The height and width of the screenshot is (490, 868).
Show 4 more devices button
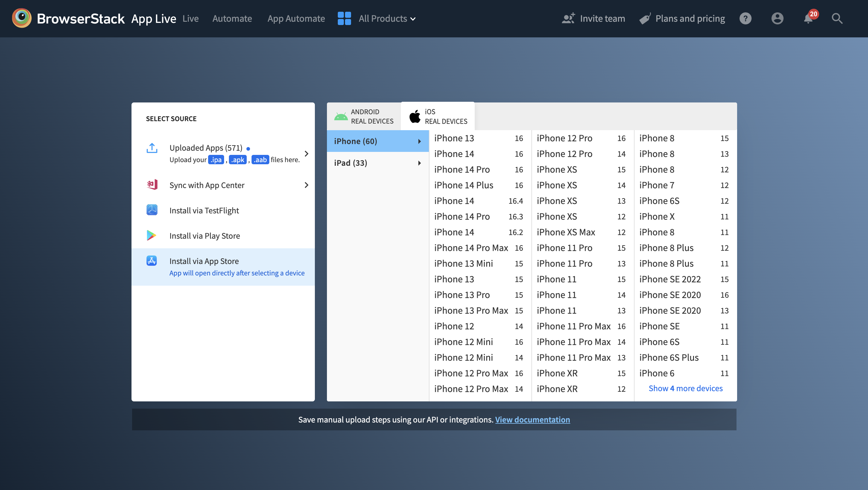(686, 388)
